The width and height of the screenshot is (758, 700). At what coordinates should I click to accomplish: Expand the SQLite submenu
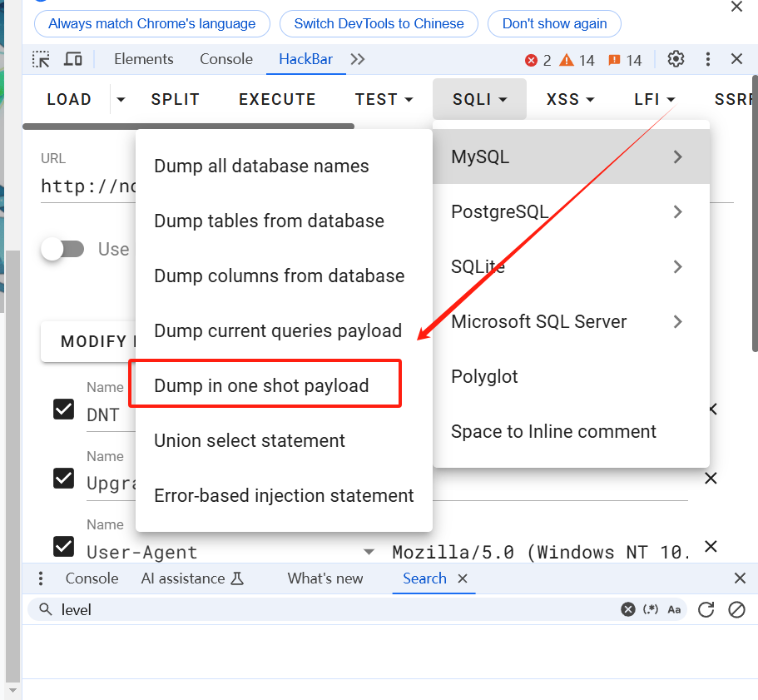coord(572,266)
